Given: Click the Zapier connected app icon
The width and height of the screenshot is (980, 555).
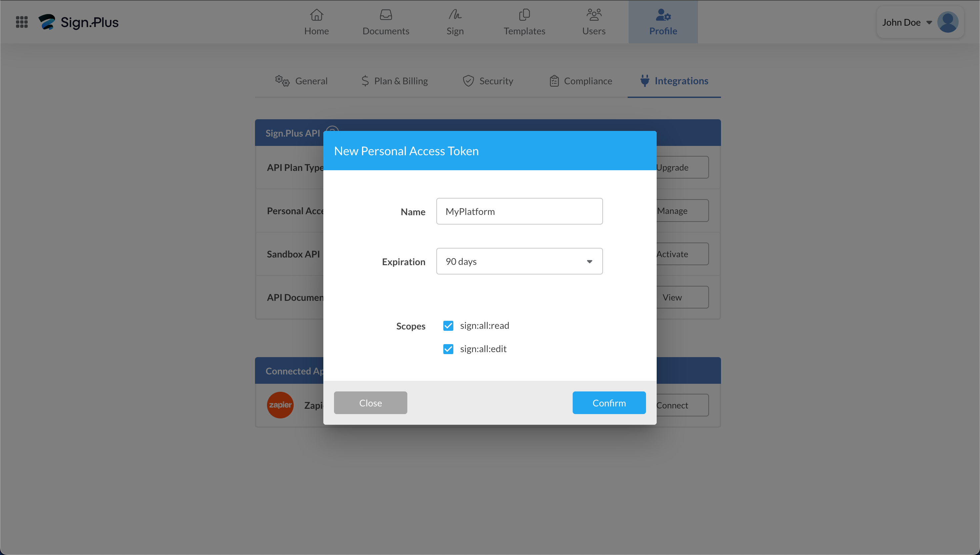Looking at the screenshot, I should [x=280, y=404].
